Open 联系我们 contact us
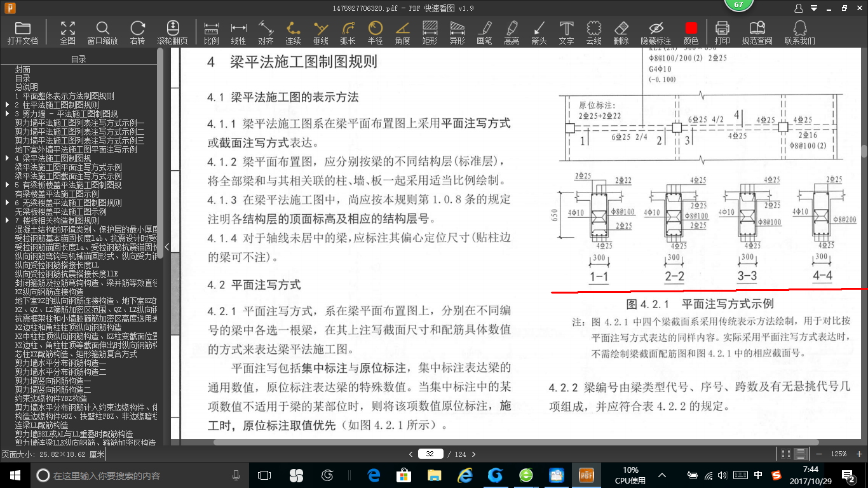The height and width of the screenshot is (488, 868). (799, 32)
